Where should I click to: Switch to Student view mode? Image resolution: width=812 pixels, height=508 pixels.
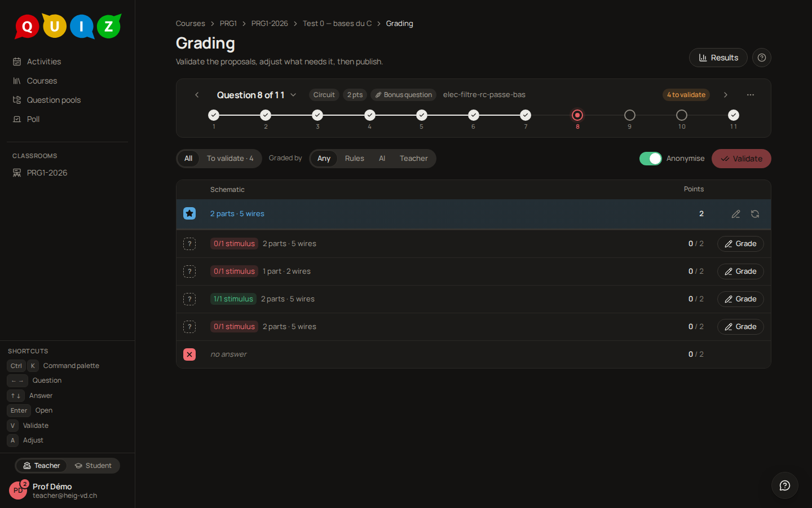[x=93, y=466]
